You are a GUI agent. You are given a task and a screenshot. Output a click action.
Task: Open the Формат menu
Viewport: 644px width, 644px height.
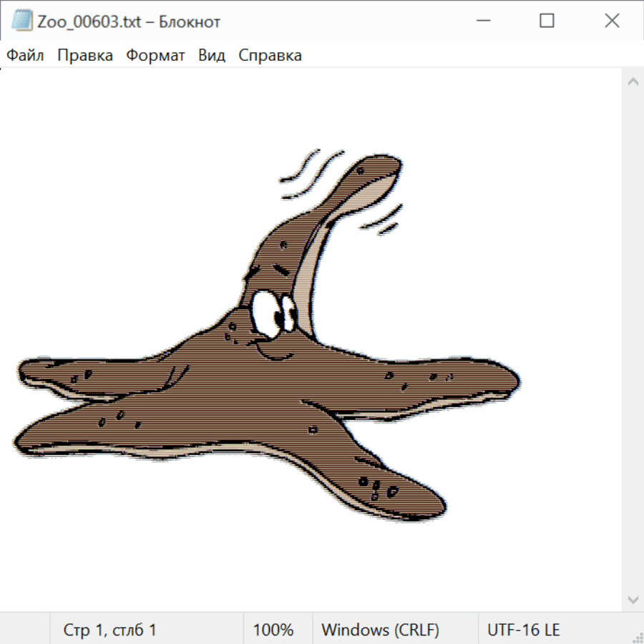pos(155,56)
